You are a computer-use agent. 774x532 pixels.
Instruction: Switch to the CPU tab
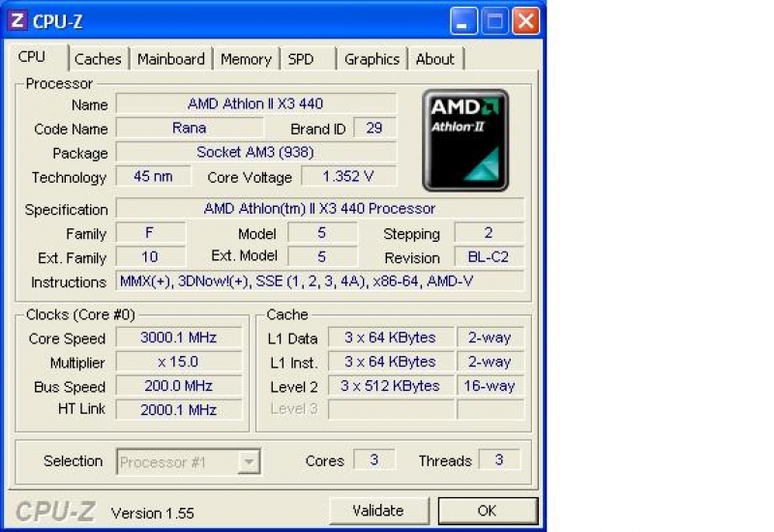(x=38, y=57)
